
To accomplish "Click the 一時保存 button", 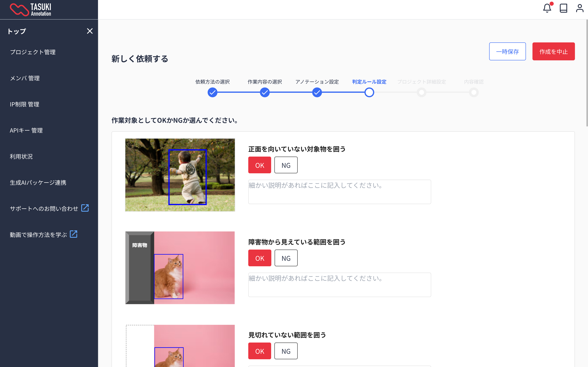I will pyautogui.click(x=507, y=51).
